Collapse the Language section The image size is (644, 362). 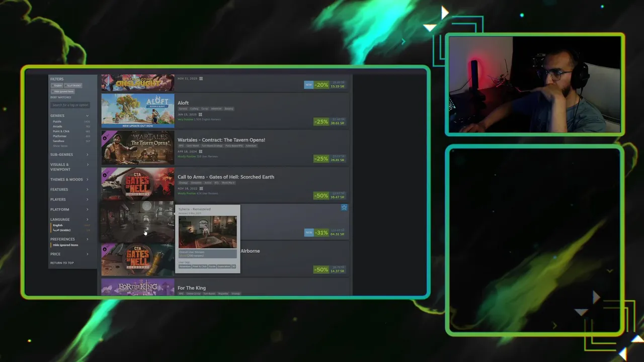pyautogui.click(x=69, y=219)
